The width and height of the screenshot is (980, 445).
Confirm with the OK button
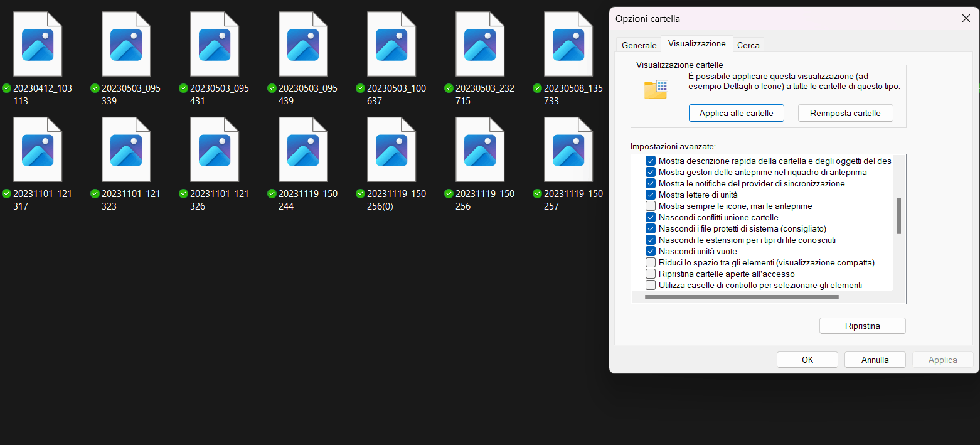(x=807, y=360)
